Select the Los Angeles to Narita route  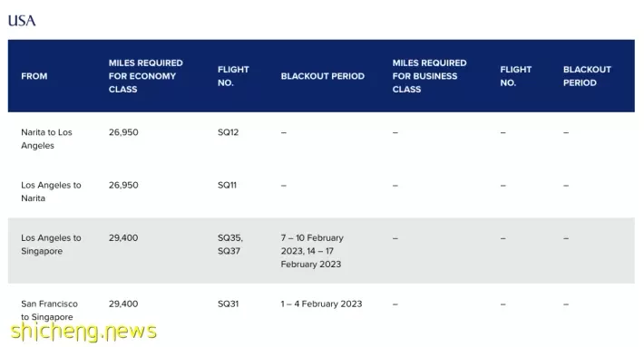pyautogui.click(x=51, y=191)
